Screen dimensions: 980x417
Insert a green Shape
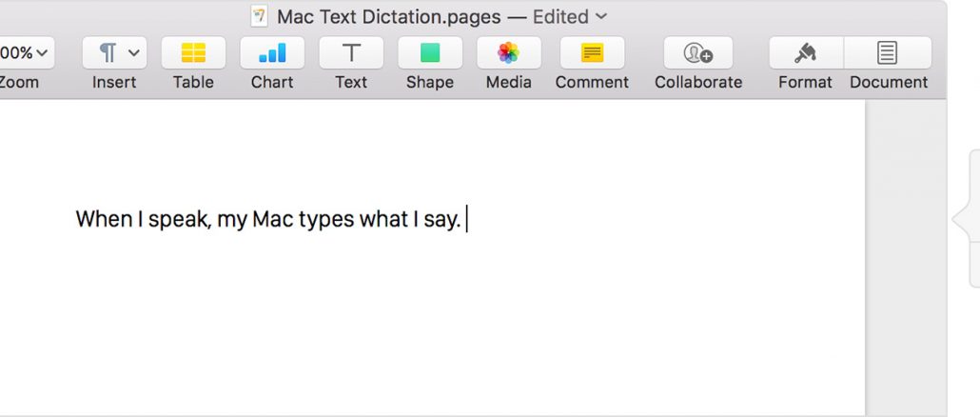[x=430, y=53]
